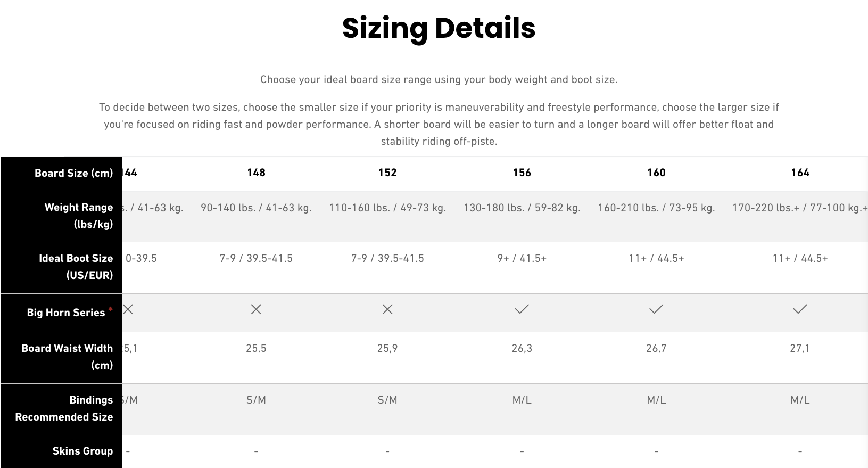Screen dimensions: 868x468
Task: Click the X mark under the 152 column
Action: (x=387, y=309)
